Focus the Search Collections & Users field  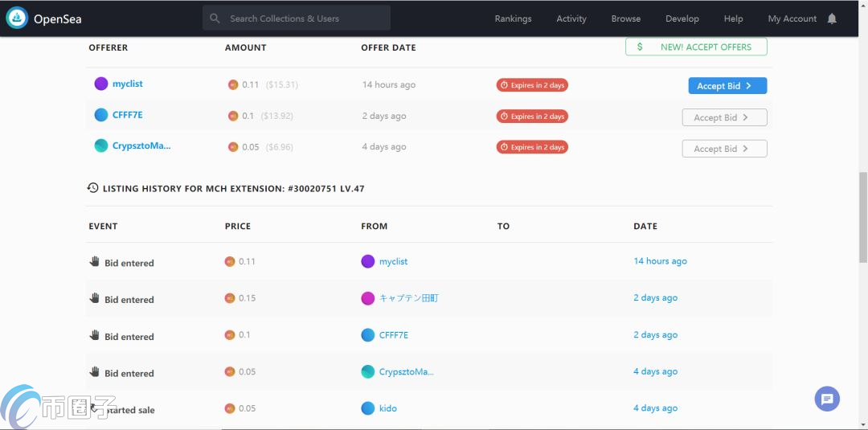(x=297, y=18)
